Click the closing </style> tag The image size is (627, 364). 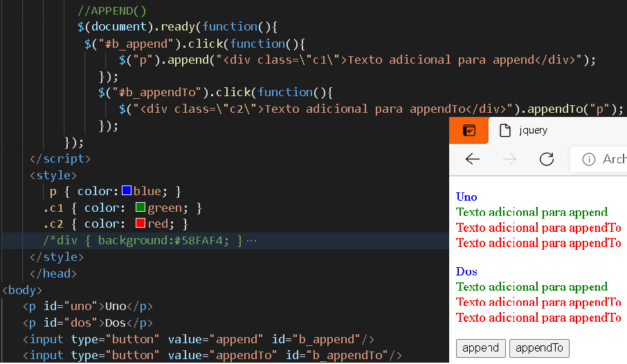pyautogui.click(x=56, y=257)
